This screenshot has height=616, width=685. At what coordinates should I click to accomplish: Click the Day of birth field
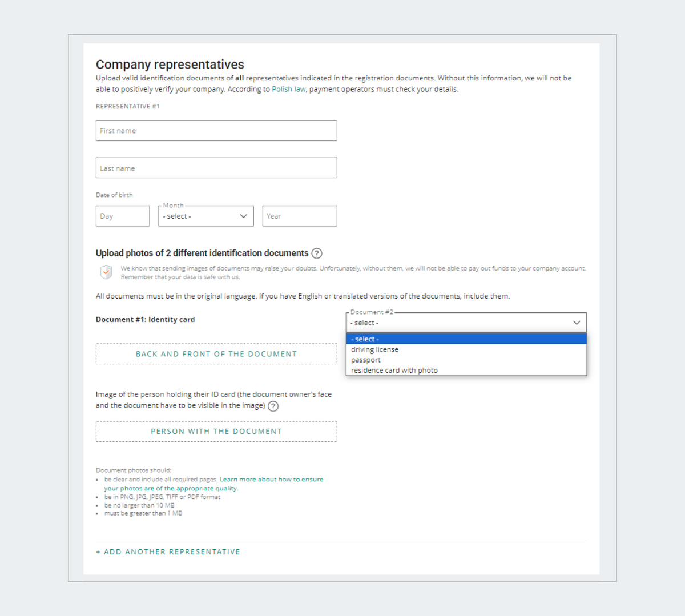(x=123, y=216)
